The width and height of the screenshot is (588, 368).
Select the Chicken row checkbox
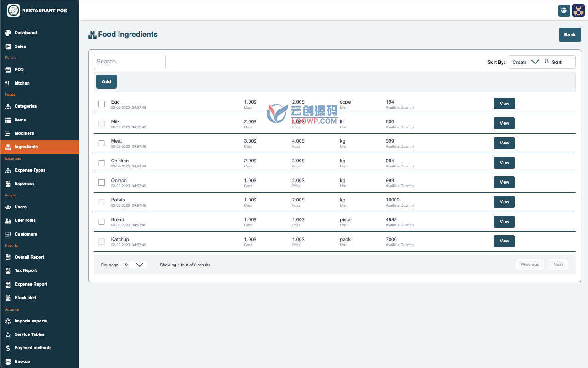102,163
